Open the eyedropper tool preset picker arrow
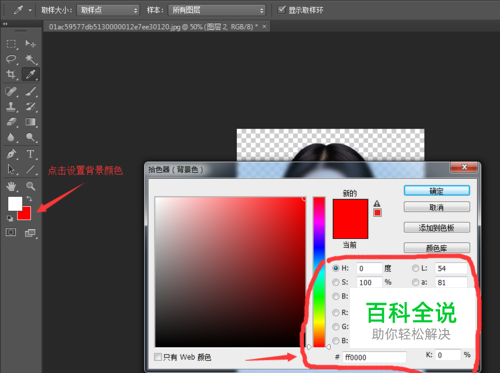The width and height of the screenshot is (500, 373). click(x=30, y=10)
